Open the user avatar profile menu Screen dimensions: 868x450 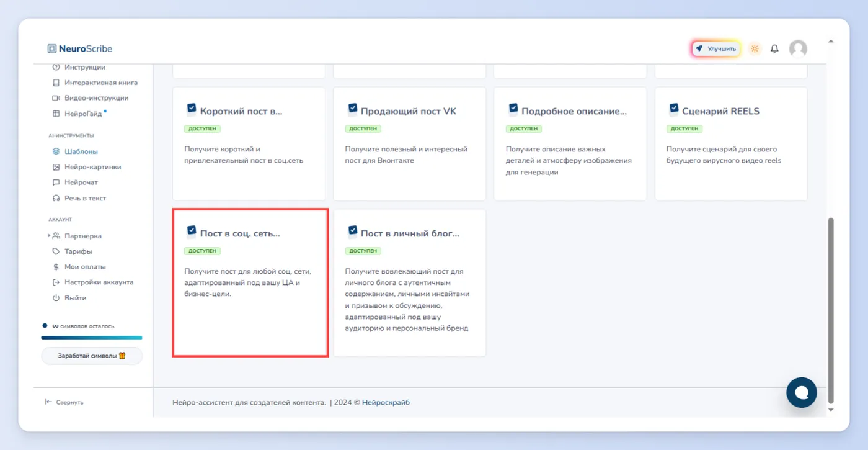click(798, 48)
